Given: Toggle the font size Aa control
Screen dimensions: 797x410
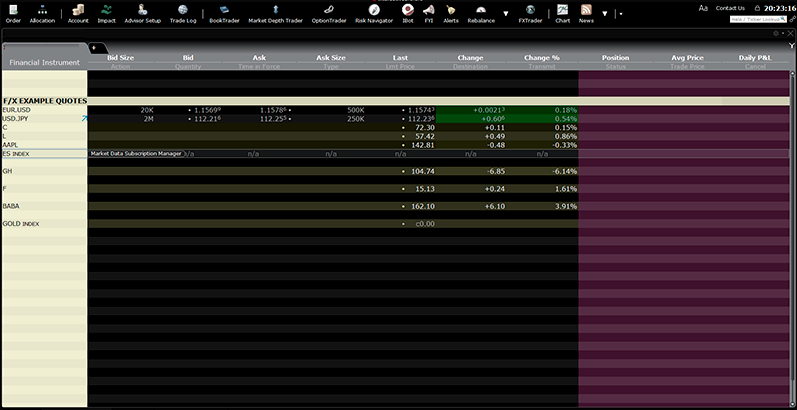Looking at the screenshot, I should click(703, 8).
